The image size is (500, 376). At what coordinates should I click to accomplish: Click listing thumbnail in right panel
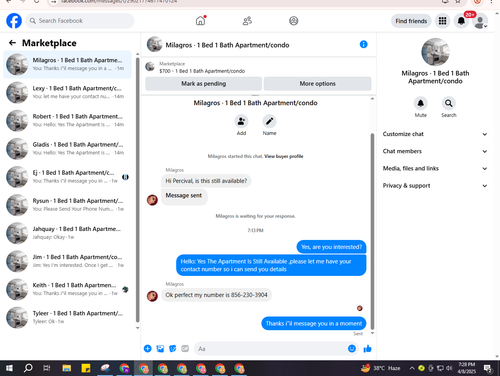tap(435, 52)
